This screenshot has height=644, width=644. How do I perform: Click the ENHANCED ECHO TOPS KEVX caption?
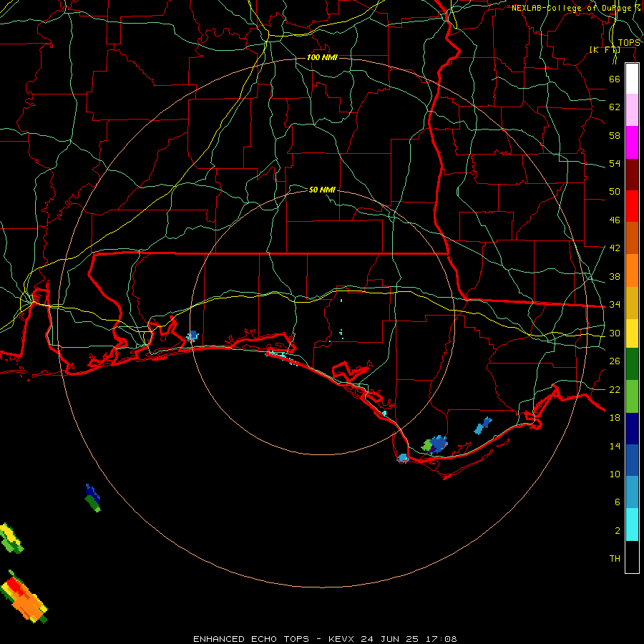[325, 639]
